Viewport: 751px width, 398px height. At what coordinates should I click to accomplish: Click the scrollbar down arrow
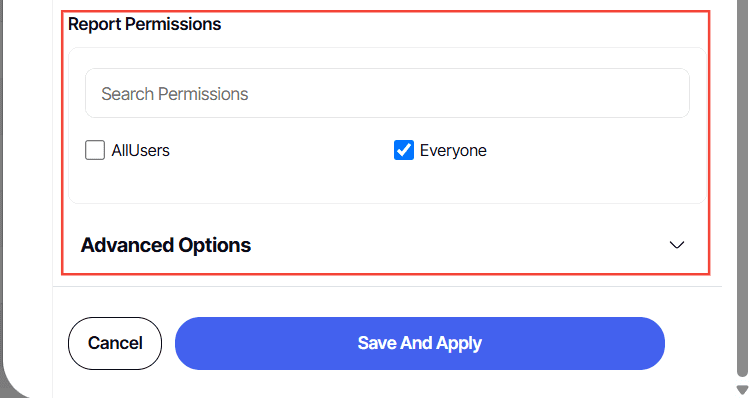[x=742, y=390]
